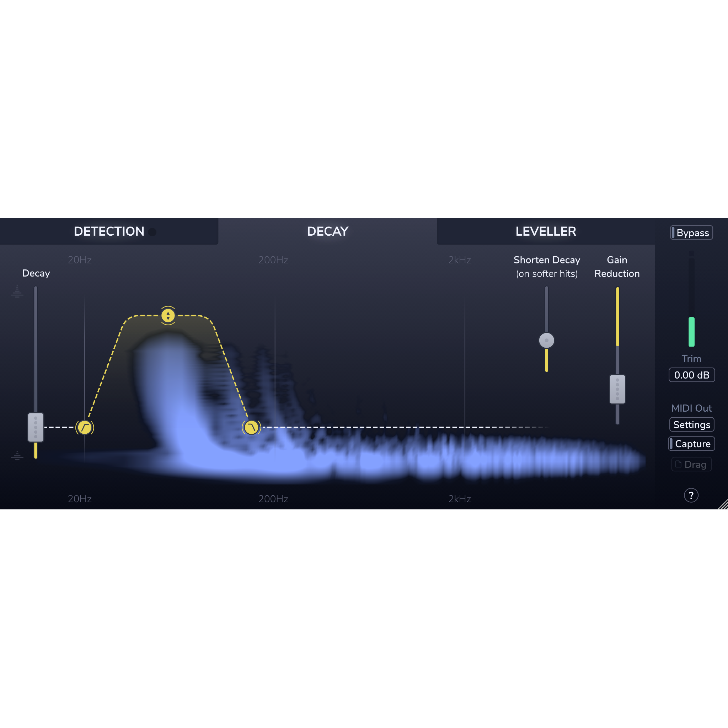
Task: Click the long decay icon above slider
Action: pyautogui.click(x=17, y=291)
